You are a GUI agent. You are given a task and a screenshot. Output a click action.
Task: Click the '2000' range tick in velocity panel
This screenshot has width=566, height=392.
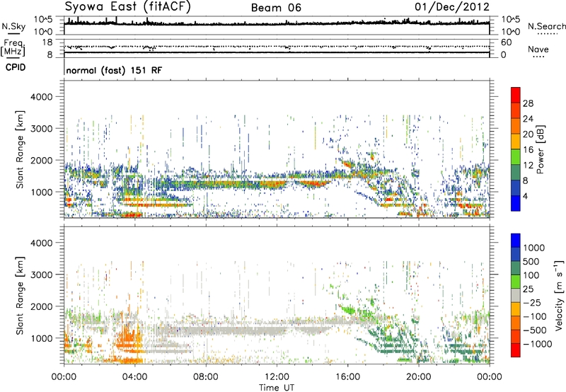click(41, 307)
